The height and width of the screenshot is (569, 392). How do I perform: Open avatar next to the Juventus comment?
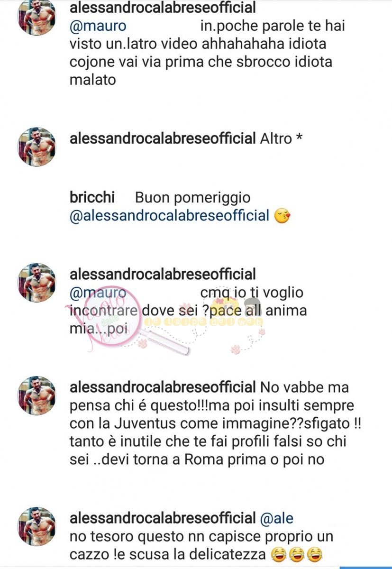click(37, 395)
